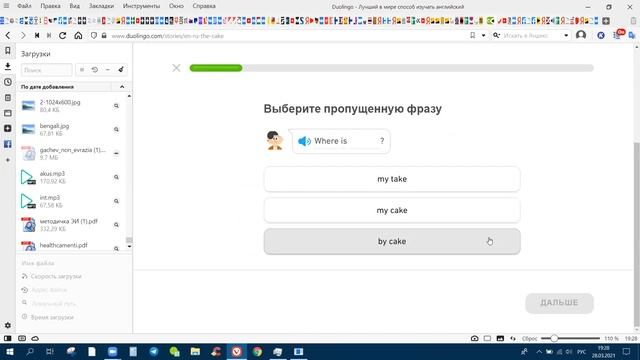
Task: Open the Закладки menu
Action: tap(101, 6)
